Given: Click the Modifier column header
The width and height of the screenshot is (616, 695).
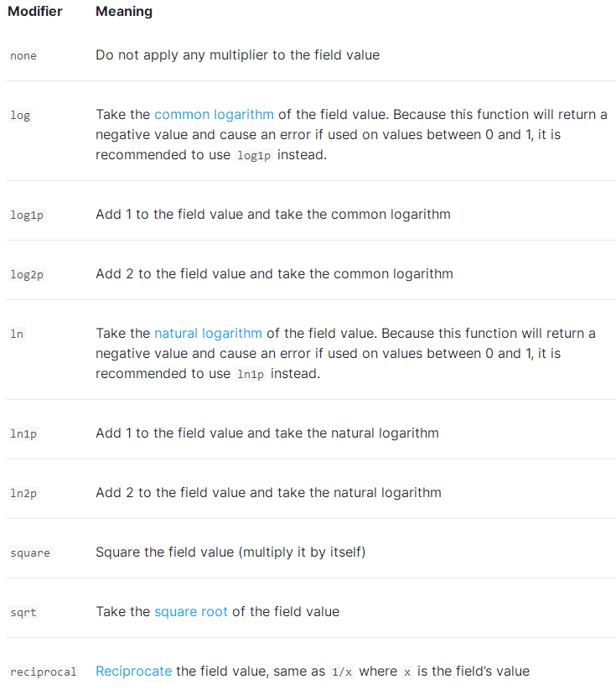Looking at the screenshot, I should [x=35, y=11].
